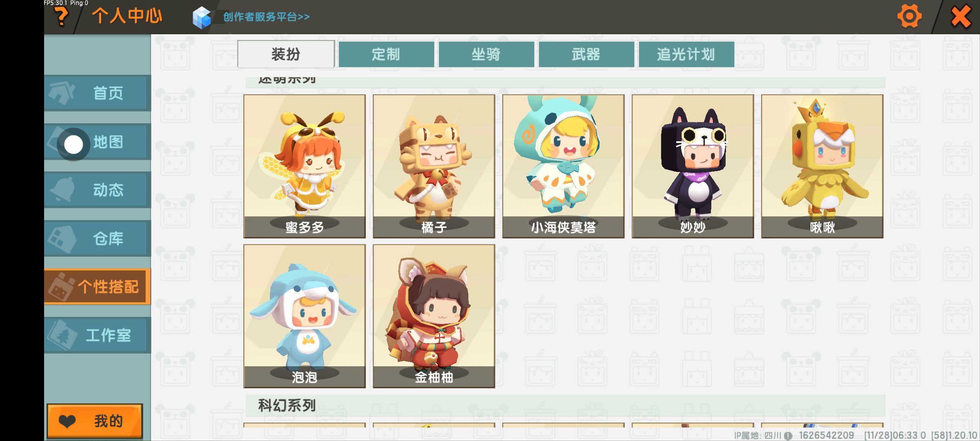Click the 创作者服务平台 link
The height and width of the screenshot is (441, 980).
point(266,17)
